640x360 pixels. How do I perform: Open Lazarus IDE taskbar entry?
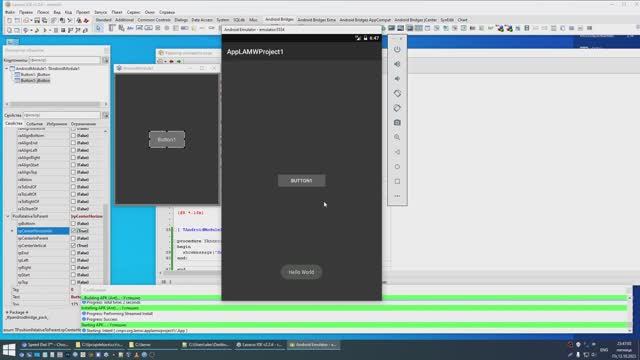coord(259,345)
